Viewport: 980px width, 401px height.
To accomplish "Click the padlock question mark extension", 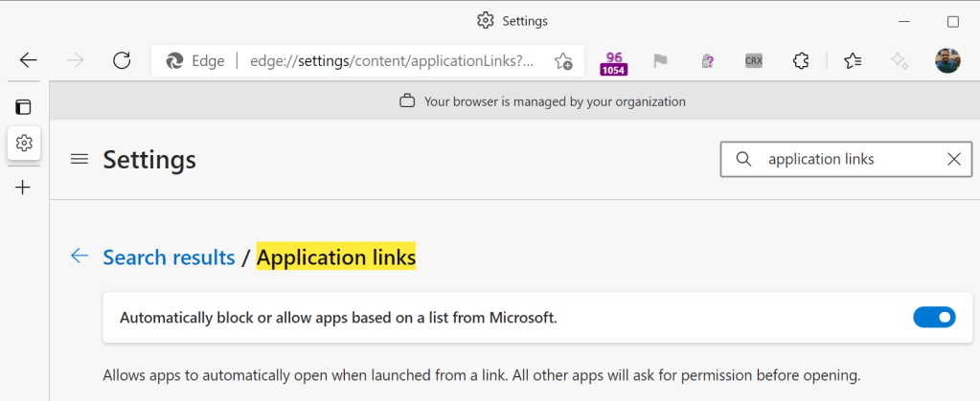I will click(x=707, y=61).
